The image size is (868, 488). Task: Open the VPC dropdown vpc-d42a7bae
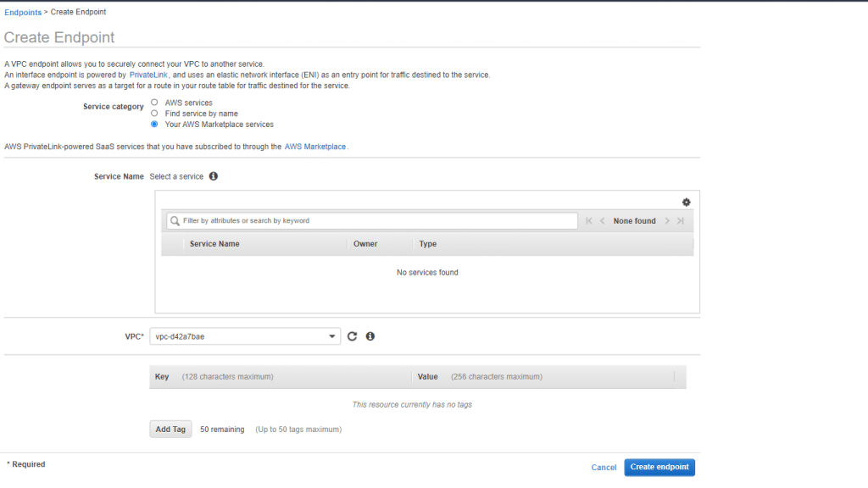coord(245,336)
